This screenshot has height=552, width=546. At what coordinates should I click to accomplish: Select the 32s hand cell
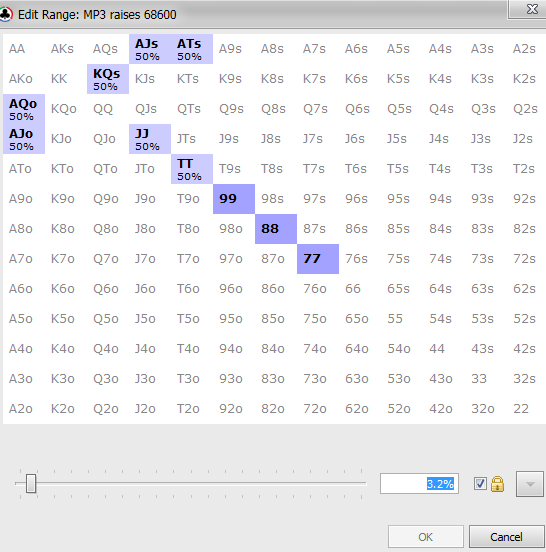(527, 379)
